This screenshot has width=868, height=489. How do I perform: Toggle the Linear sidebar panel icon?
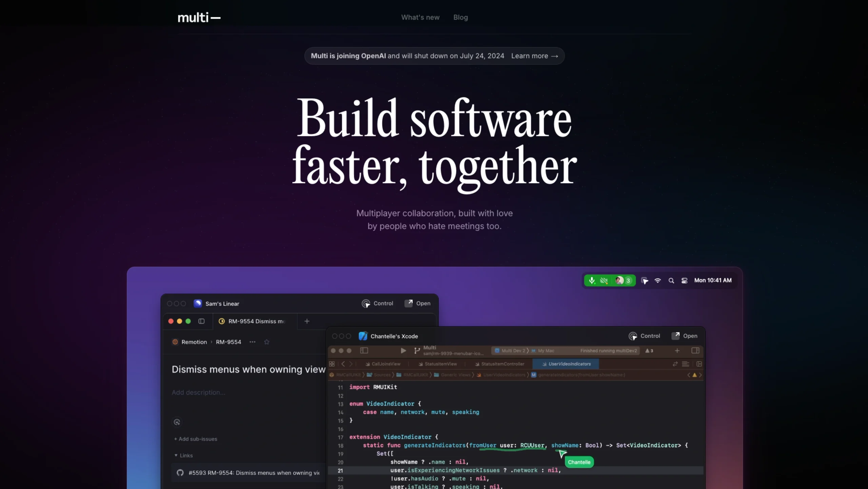point(201,321)
